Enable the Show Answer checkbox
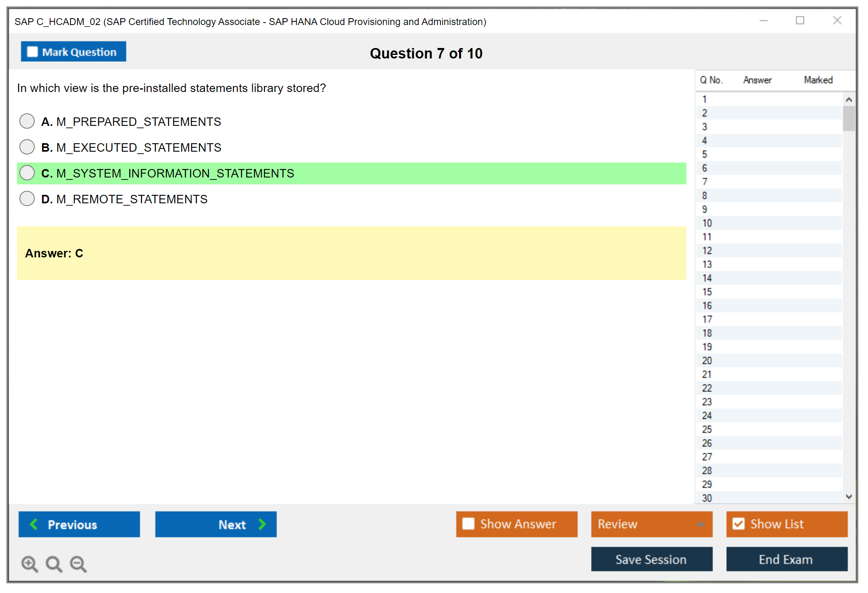This screenshot has width=868, height=593. click(x=468, y=524)
